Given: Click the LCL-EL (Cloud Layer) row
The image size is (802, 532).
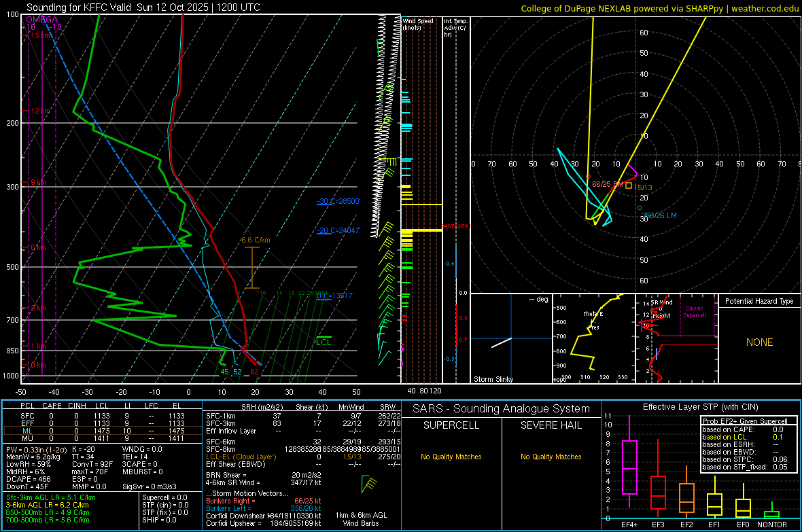Looking at the screenshot, I should (x=303, y=457).
